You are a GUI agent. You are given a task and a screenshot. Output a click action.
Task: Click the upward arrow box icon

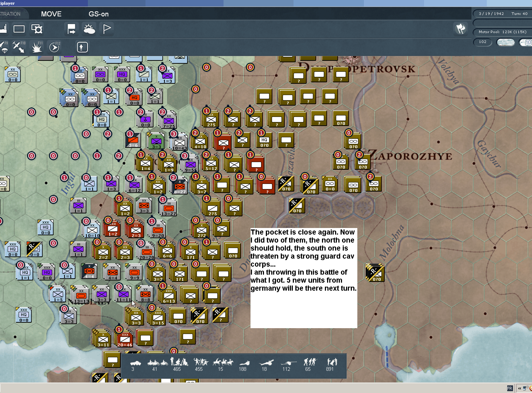pos(82,47)
